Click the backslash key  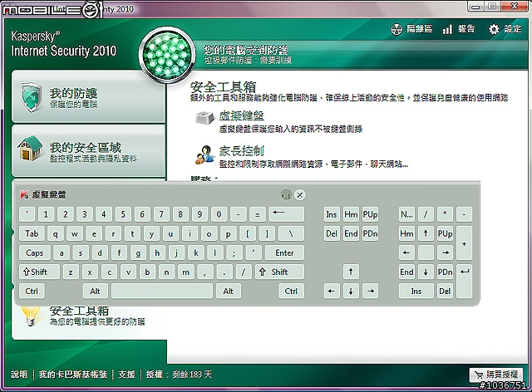(x=291, y=233)
